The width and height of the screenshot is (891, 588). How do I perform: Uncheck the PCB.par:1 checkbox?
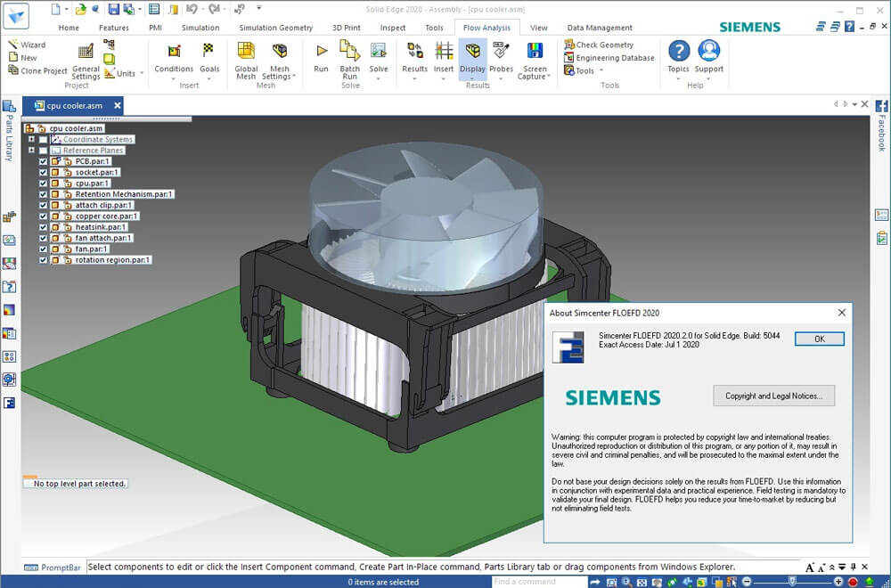tap(43, 161)
